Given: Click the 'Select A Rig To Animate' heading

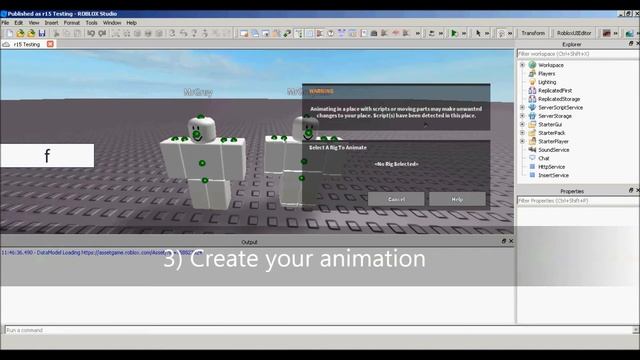Looking at the screenshot, I should [x=338, y=147].
